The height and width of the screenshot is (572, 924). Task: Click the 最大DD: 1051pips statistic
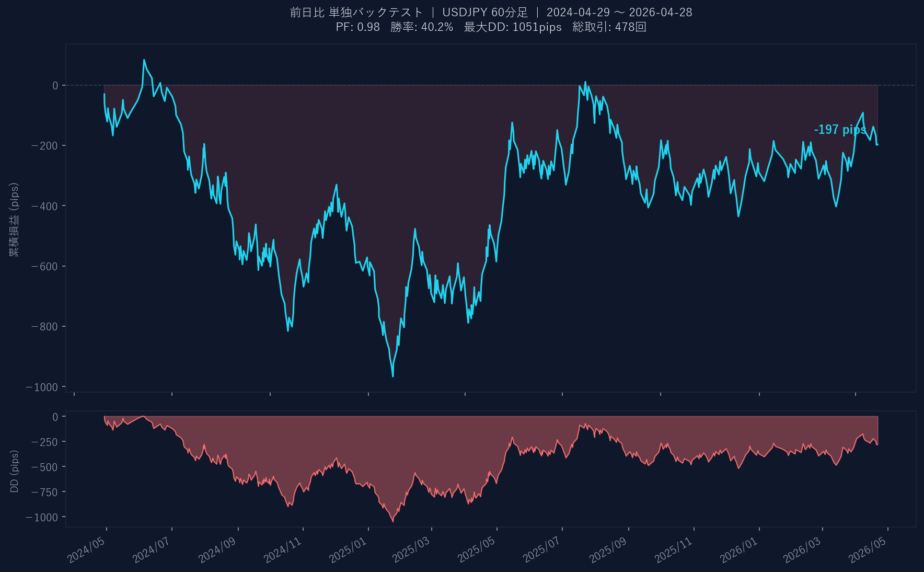513,27
